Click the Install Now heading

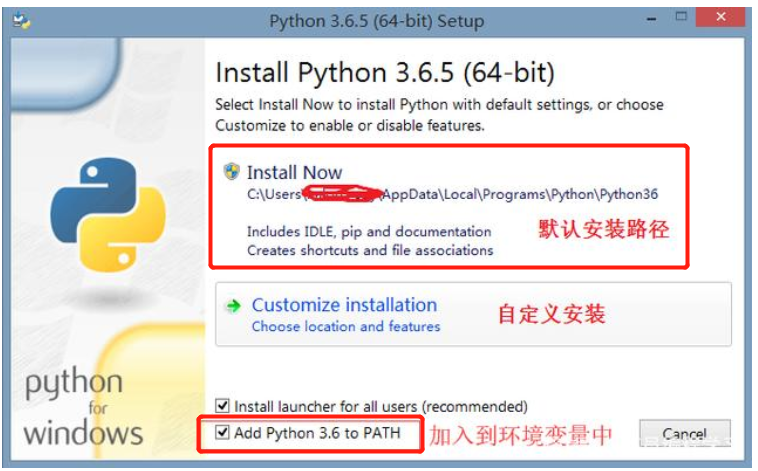[x=294, y=172]
